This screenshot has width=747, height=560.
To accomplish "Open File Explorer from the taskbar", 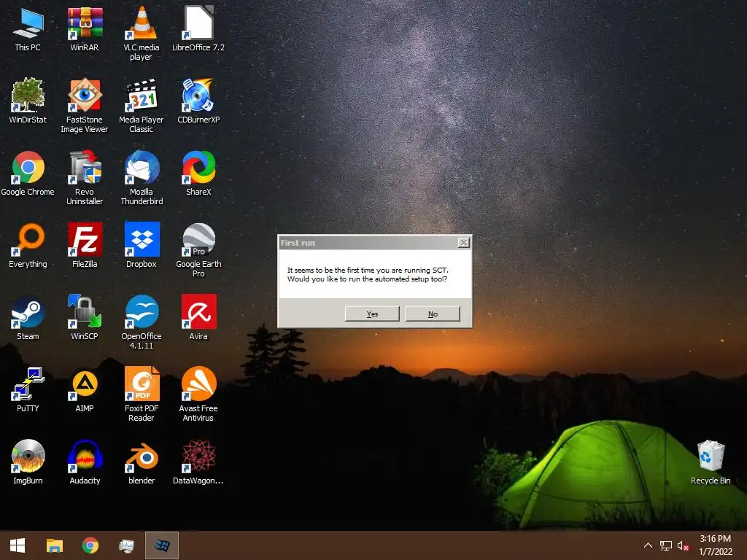I will pyautogui.click(x=54, y=545).
